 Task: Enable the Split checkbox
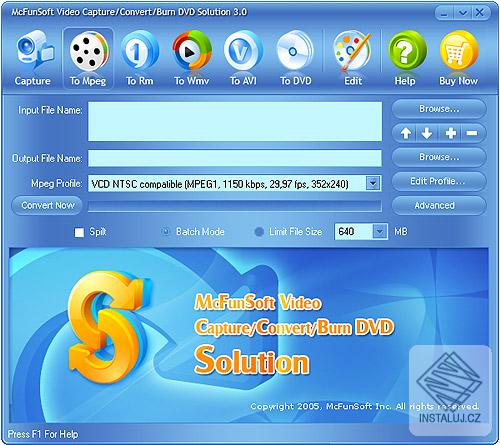click(x=79, y=232)
